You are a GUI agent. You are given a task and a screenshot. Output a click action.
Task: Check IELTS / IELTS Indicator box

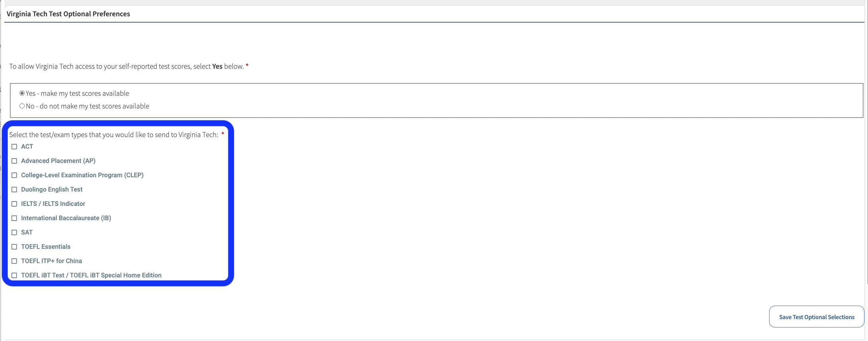(x=14, y=204)
